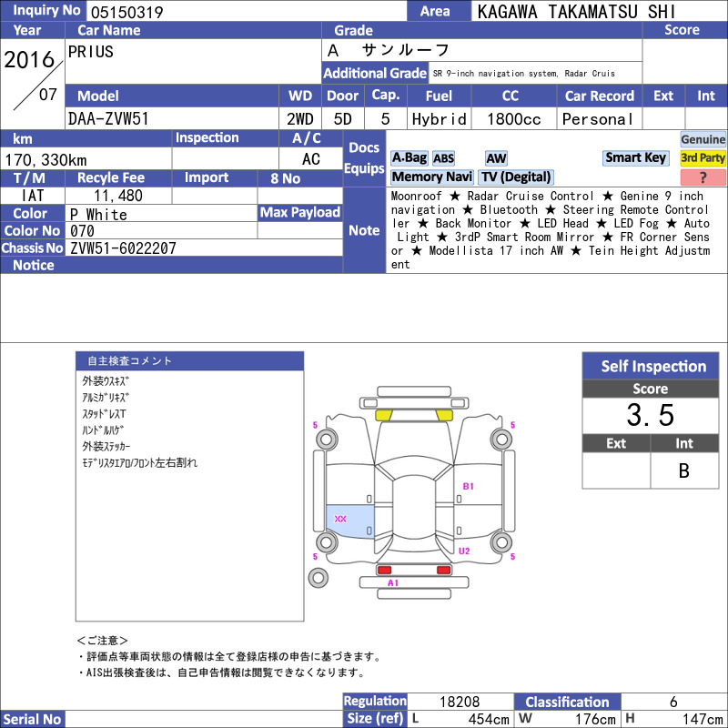Click the B1 damage marker on diagram
The image size is (728, 728).
point(469,487)
